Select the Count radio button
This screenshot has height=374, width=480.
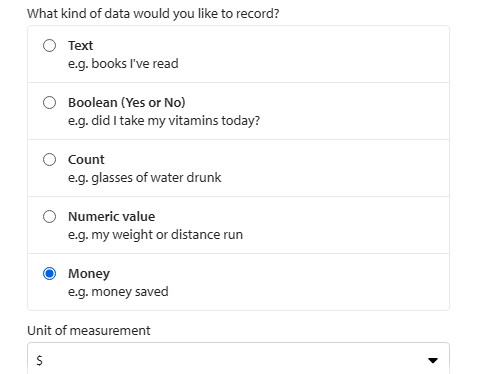(x=49, y=160)
